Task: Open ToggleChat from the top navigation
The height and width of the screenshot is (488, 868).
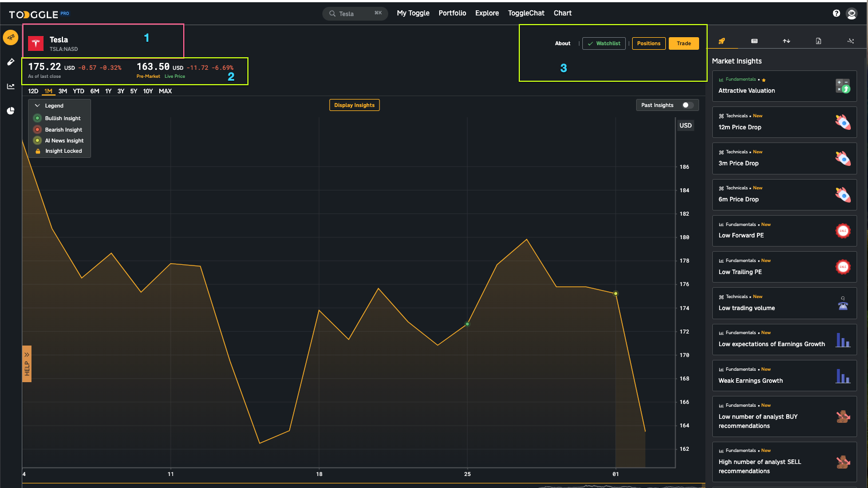Action: coord(526,13)
